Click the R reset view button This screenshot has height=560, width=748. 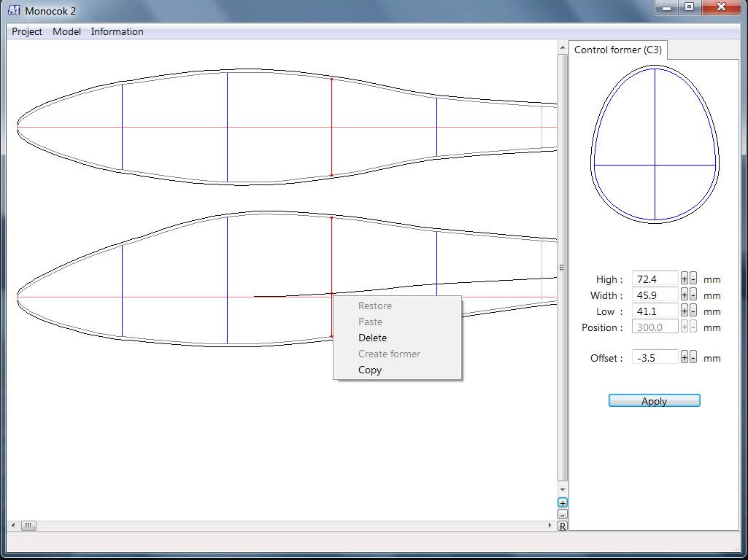pyautogui.click(x=563, y=526)
